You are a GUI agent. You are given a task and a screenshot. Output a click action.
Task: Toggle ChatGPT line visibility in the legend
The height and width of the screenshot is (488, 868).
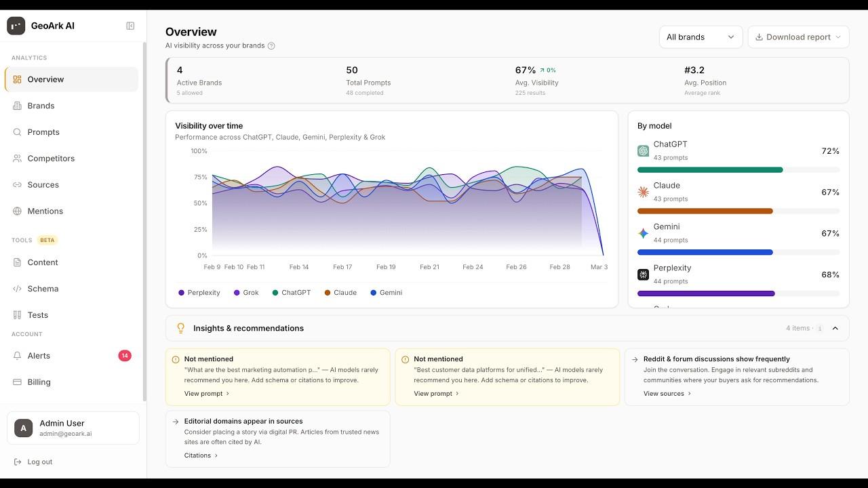click(291, 292)
